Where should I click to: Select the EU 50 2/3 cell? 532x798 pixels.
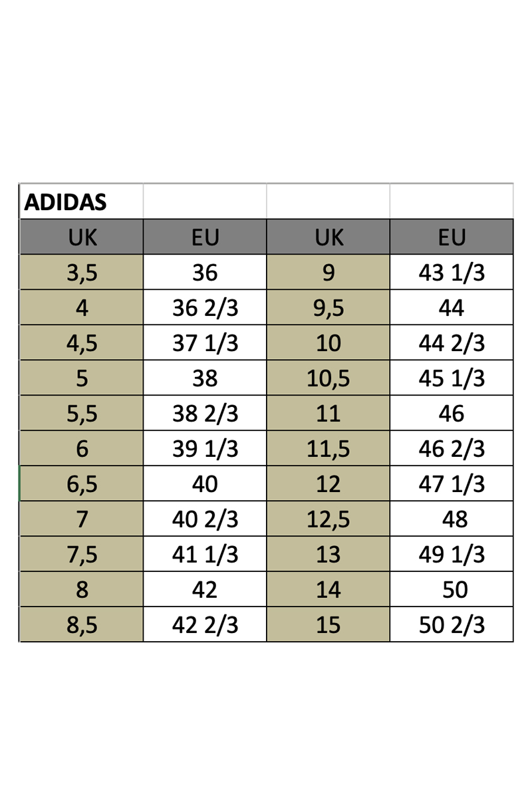point(452,624)
